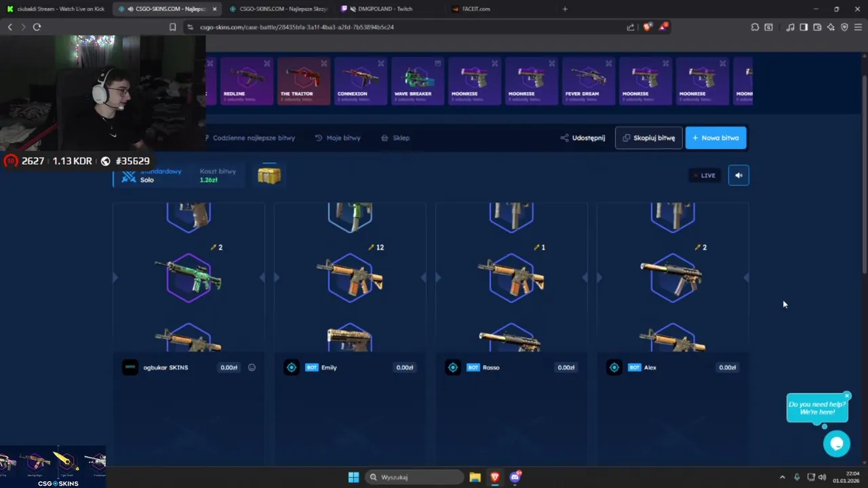868x488 pixels.
Task: Click the Wyszukaj taskbar search box
Action: point(414,477)
